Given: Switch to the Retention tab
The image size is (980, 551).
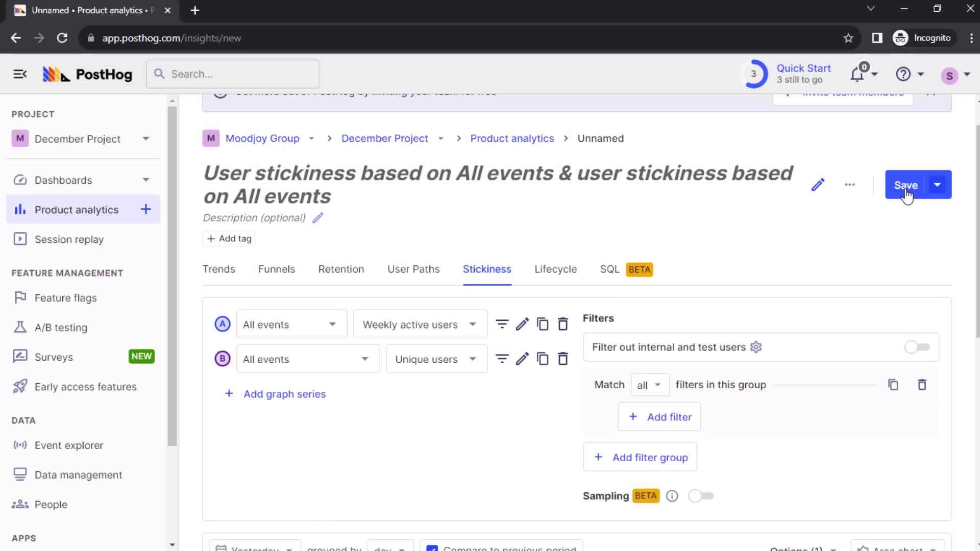Looking at the screenshot, I should tap(341, 269).
